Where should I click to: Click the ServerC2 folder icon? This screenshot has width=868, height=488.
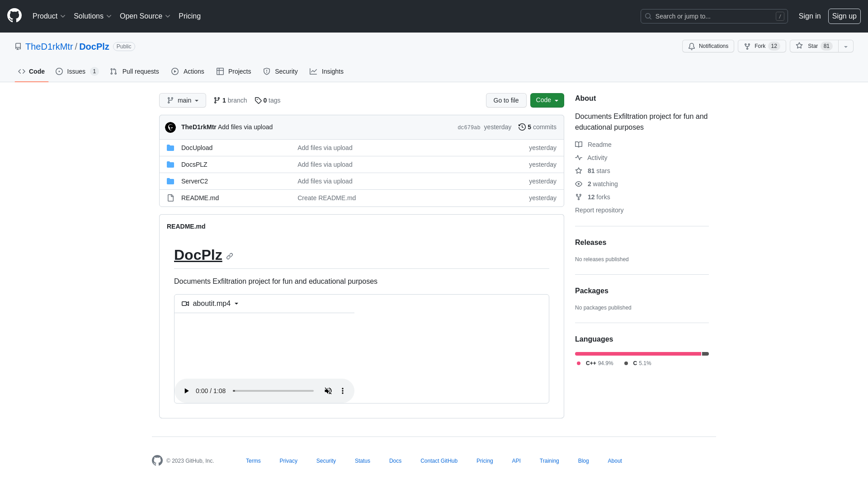coord(170,181)
